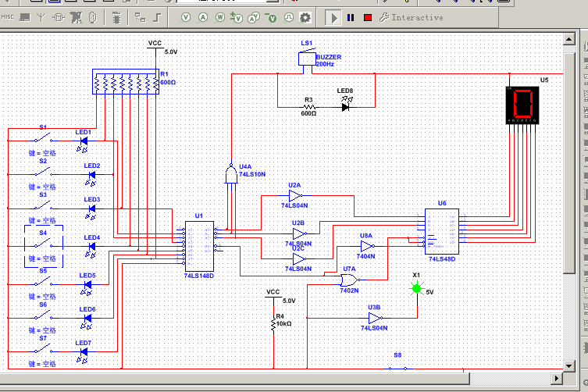Place a hierarchical block
This screenshot has width=588, height=392.
(x=141, y=17)
